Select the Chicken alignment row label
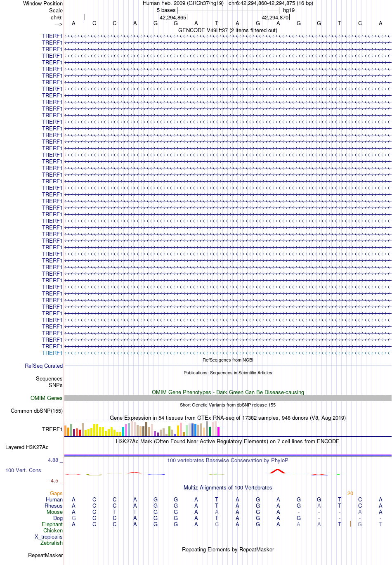Viewport: 392px width, 565px height. click(x=53, y=530)
